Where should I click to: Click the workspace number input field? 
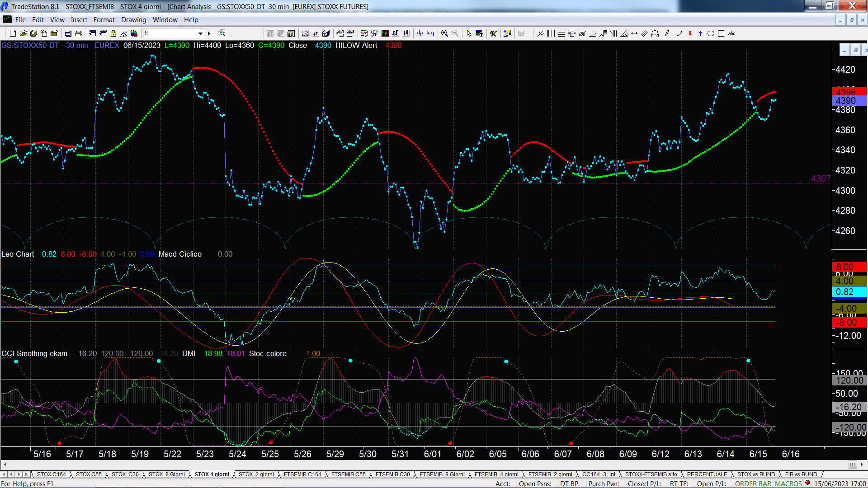click(x=170, y=33)
